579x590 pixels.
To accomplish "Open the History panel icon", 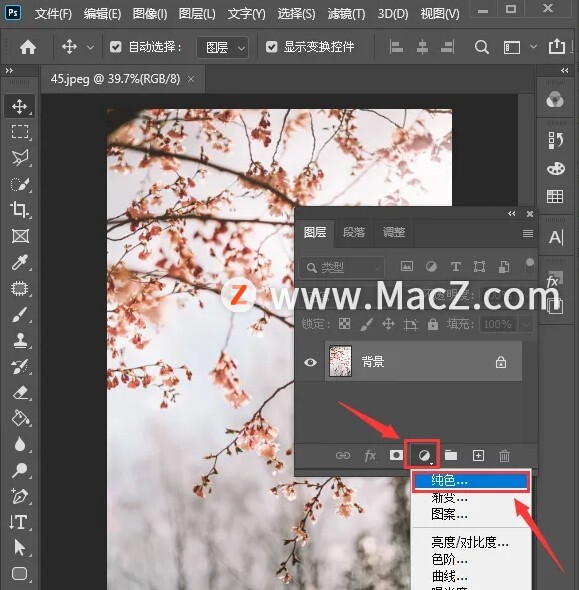I will (x=556, y=140).
